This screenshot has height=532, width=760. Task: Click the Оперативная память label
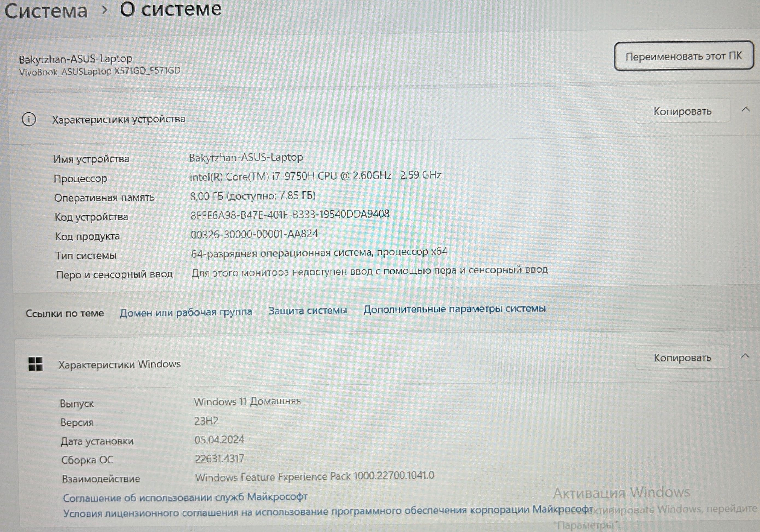click(x=104, y=198)
